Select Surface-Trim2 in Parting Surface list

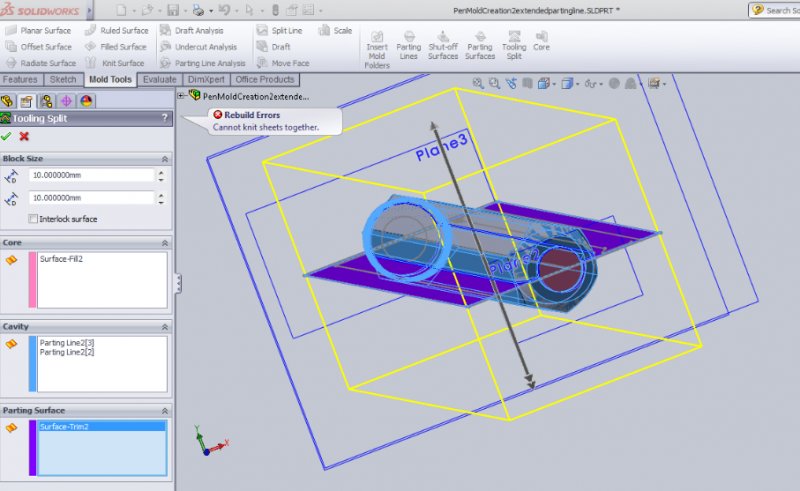tap(66, 426)
